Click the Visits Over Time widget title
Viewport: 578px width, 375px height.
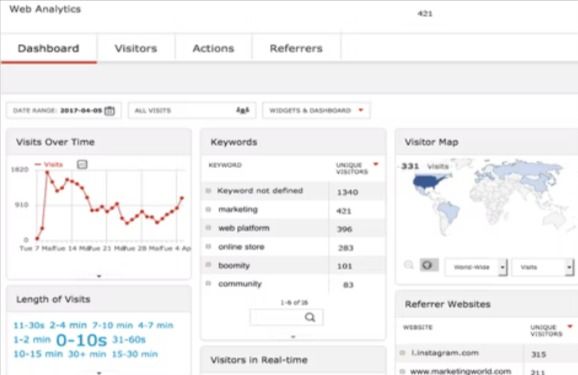[55, 142]
